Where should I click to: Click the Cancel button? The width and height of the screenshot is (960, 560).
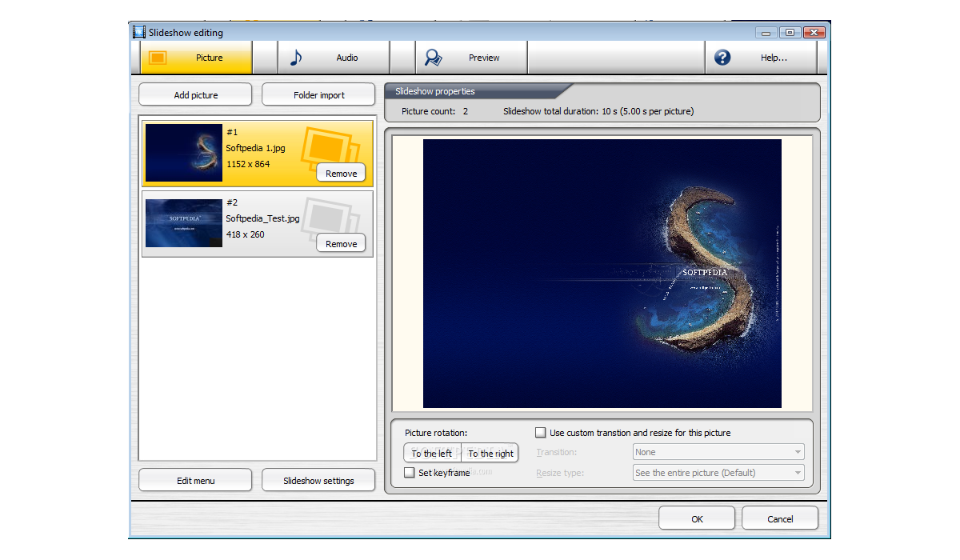(x=780, y=518)
